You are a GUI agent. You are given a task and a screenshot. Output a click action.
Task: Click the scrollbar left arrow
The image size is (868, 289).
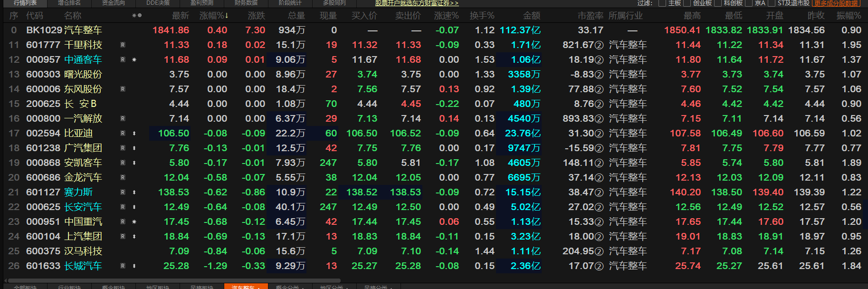coord(4,280)
